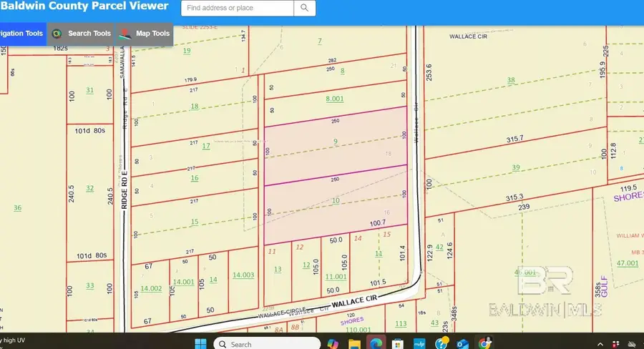
Task: Select highlighted parcel labeled 9
Action: 336,142
